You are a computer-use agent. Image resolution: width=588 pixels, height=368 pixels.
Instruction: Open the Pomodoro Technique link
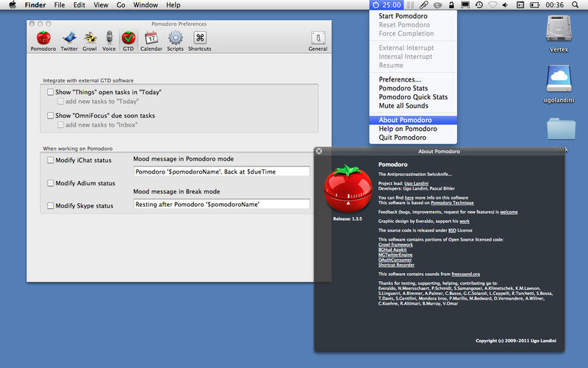point(452,203)
